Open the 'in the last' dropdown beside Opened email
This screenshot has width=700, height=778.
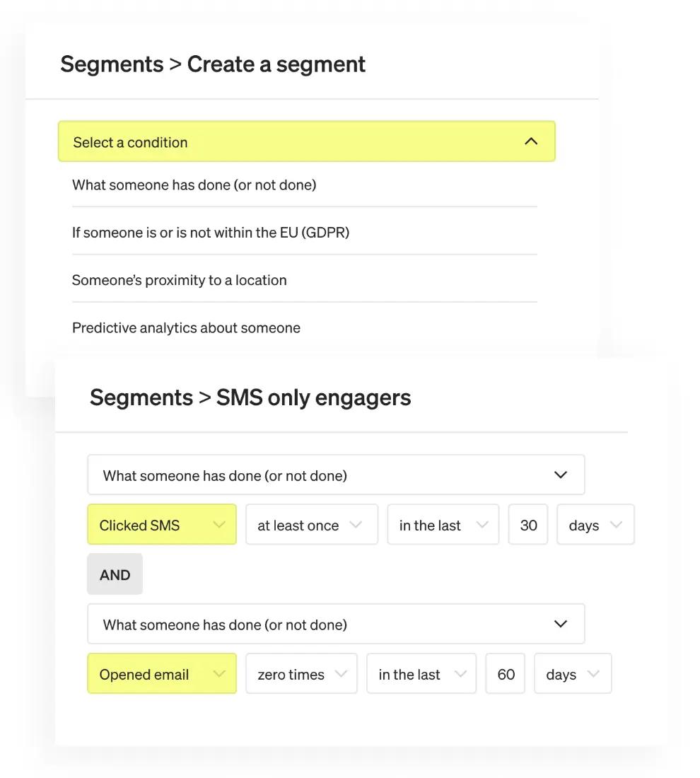[x=422, y=674]
